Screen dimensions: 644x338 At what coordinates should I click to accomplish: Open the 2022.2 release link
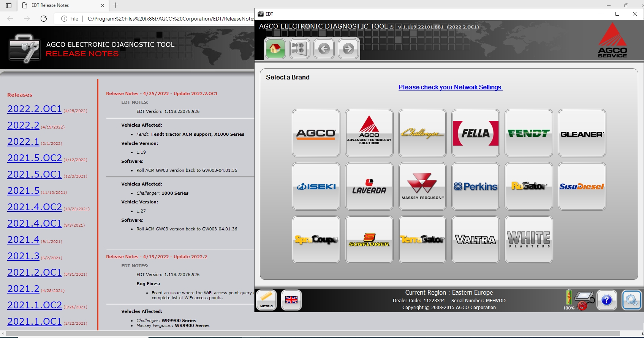point(23,125)
